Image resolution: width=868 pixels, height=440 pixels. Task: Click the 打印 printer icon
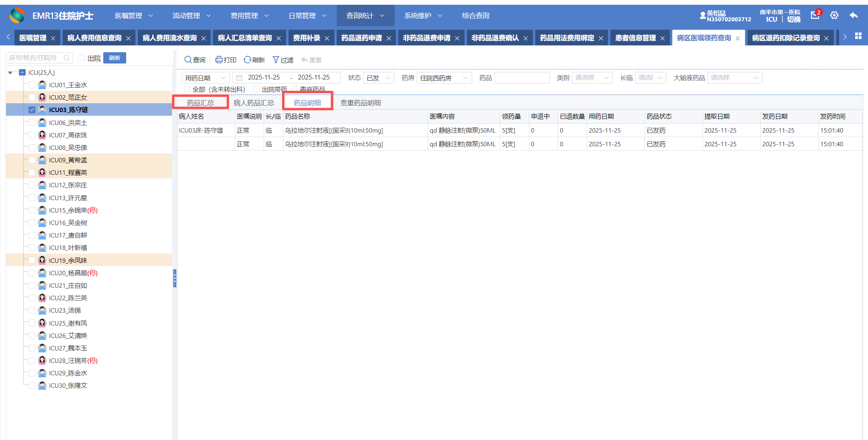pos(219,59)
